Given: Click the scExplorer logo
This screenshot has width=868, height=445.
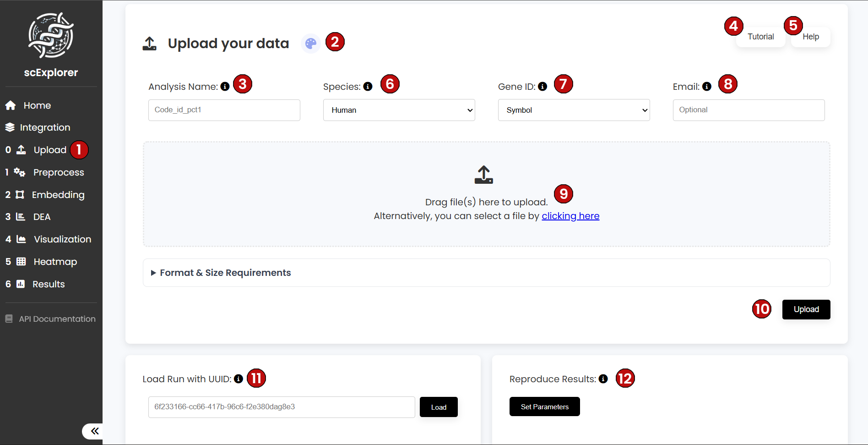Looking at the screenshot, I should [x=51, y=35].
